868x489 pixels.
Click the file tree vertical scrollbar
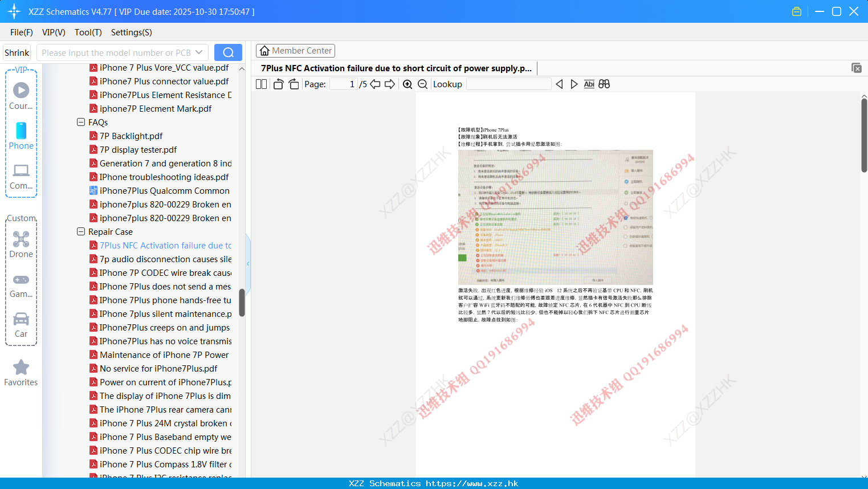point(242,303)
